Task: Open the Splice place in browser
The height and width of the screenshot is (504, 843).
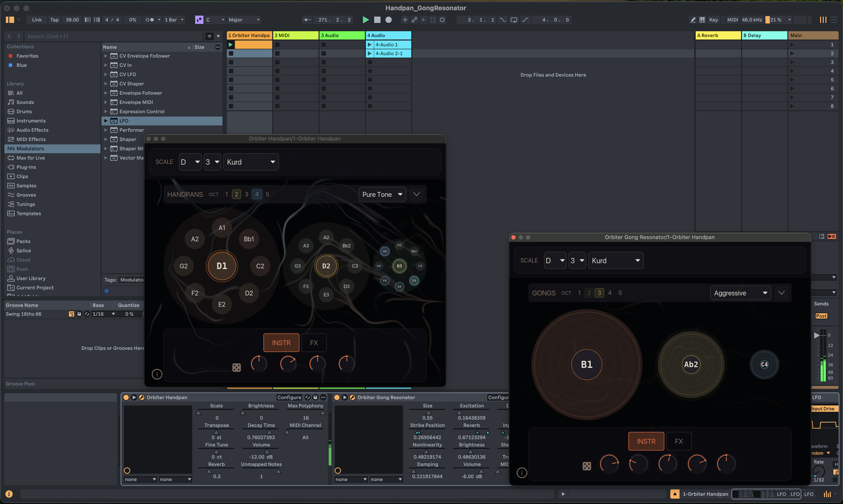Action: (23, 250)
